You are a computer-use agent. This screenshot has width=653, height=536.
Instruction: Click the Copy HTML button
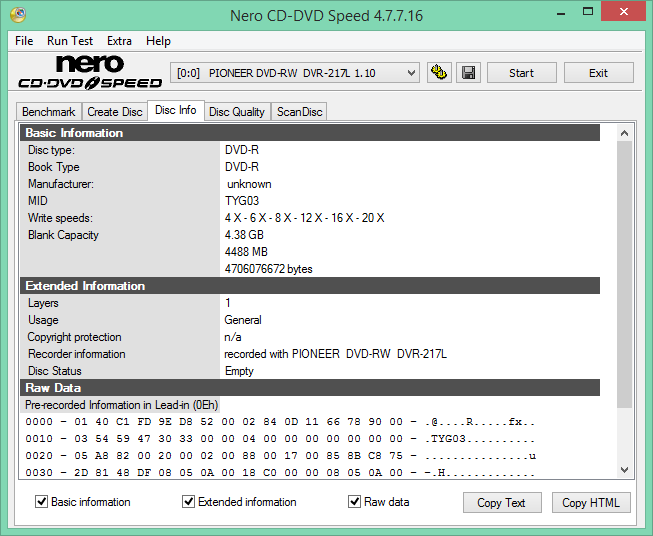pos(591,503)
